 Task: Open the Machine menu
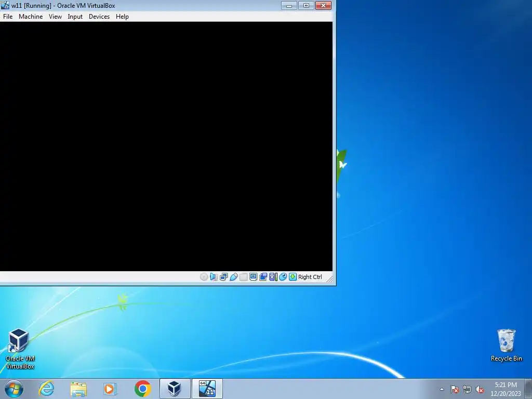click(31, 16)
